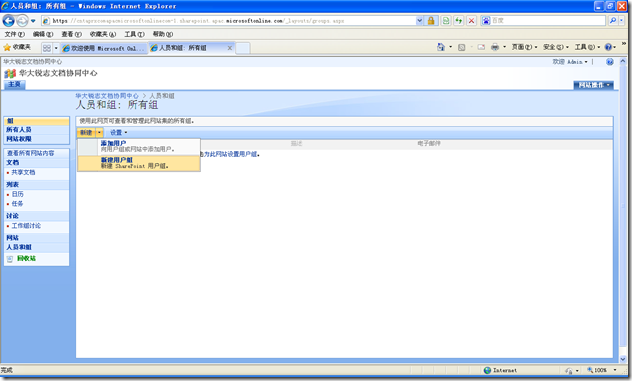Open the 工具 menu in the menu bar
Screen dimensions: 632x381
(134, 34)
